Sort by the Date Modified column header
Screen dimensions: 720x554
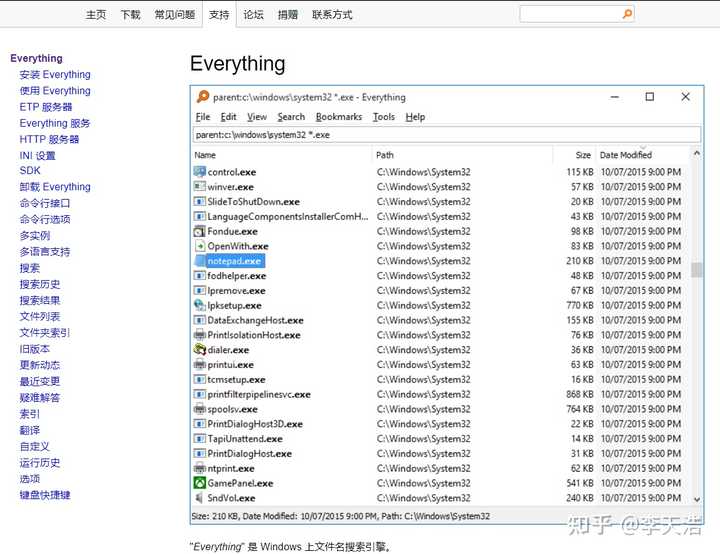tap(625, 155)
